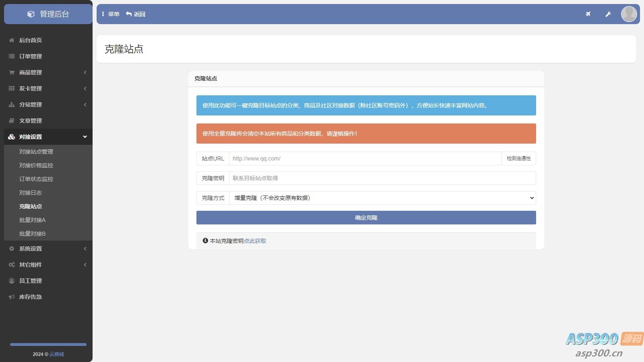Click the blue notice starting 使用此功能可一键克隆
This screenshot has width=644, height=362.
[366, 105]
